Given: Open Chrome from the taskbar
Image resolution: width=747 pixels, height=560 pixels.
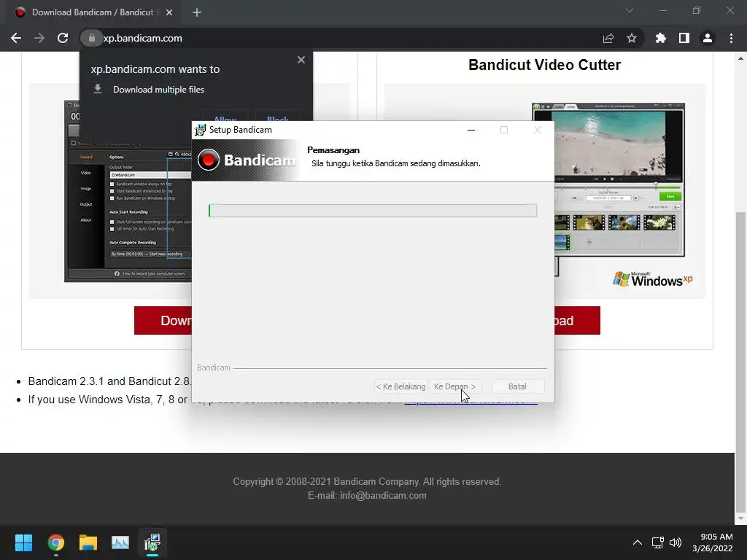Looking at the screenshot, I should click(x=55, y=542).
